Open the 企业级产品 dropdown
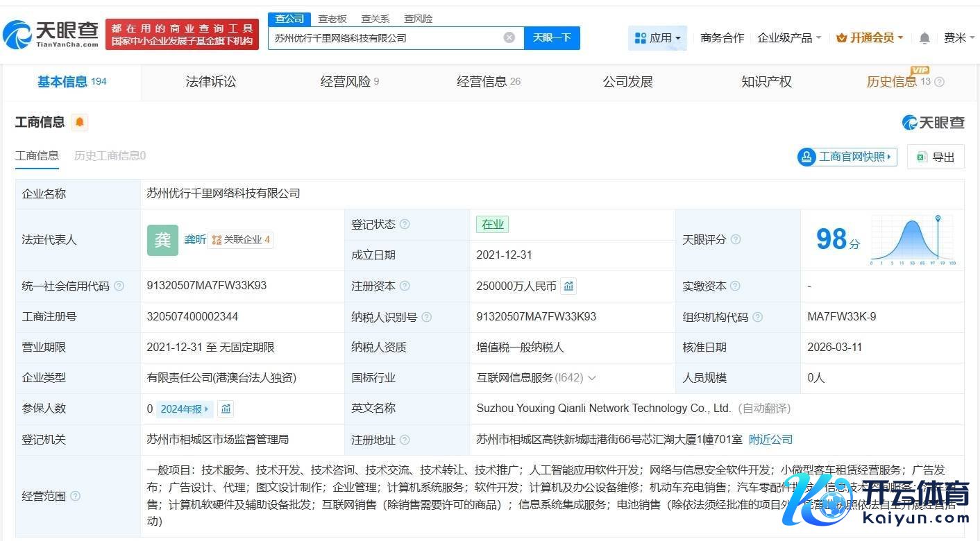 coord(789,38)
